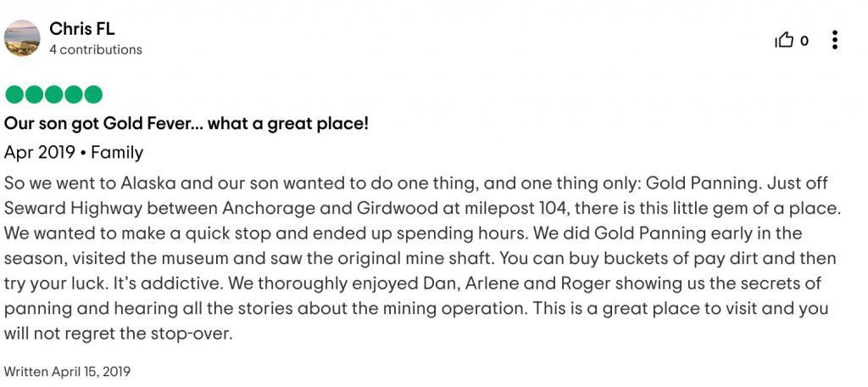This screenshot has height=387, width=868.
Task: Open the review title about Gold Fever
Action: 186,124
